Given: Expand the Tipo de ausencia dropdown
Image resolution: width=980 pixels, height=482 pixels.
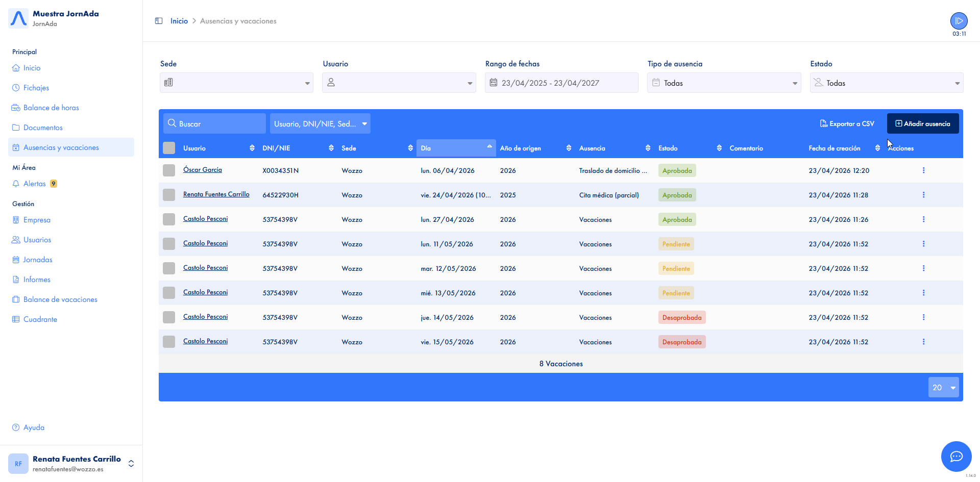Looking at the screenshot, I should click(x=723, y=82).
